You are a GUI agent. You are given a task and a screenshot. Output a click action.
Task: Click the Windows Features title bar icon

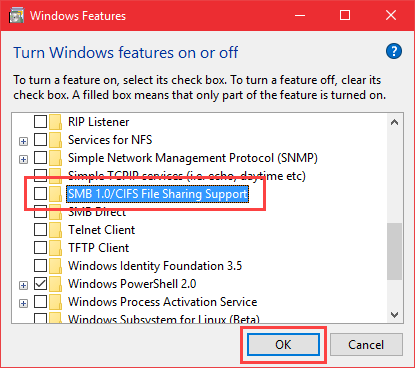pyautogui.click(x=16, y=16)
